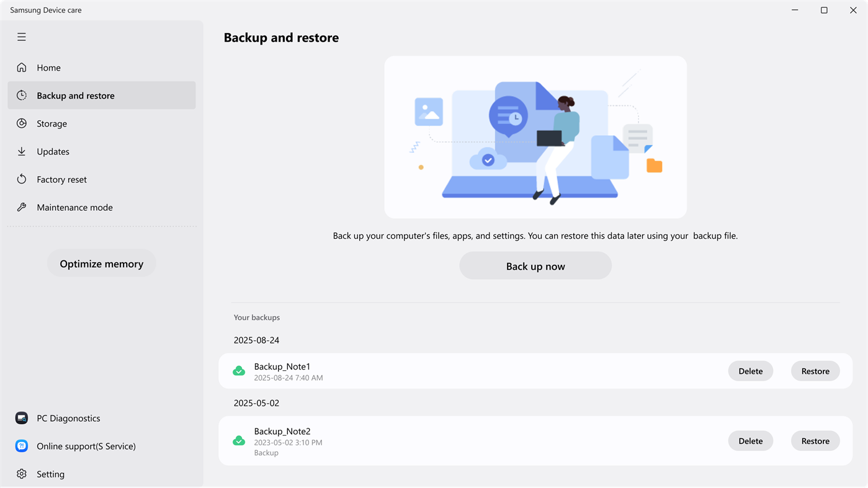Toggle the hamburger navigation menu
This screenshot has height=488, width=868.
(22, 37)
